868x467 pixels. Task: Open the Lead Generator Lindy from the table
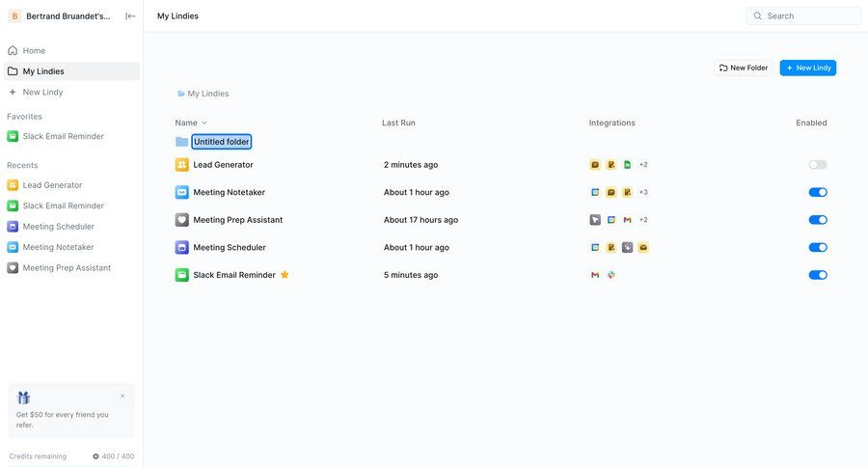[223, 165]
